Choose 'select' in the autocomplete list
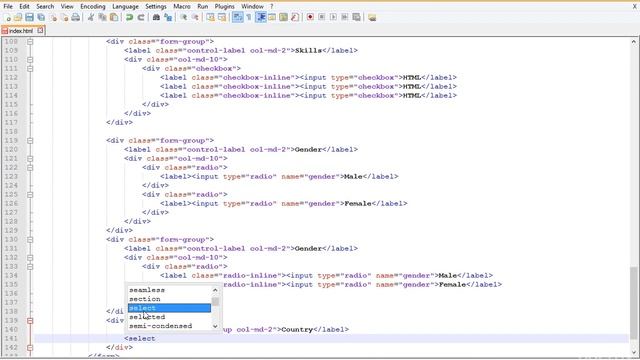Image resolution: width=640 pixels, height=360 pixels. 169,308
